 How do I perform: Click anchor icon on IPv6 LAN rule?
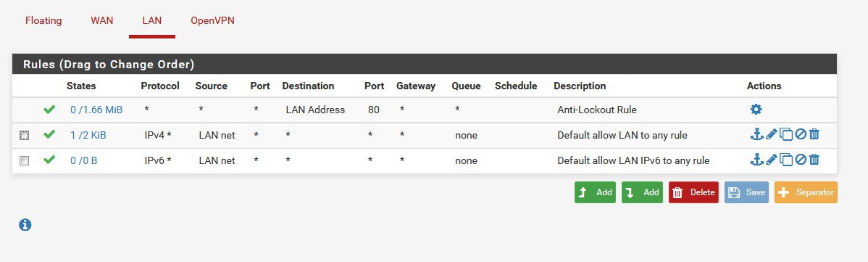756,160
